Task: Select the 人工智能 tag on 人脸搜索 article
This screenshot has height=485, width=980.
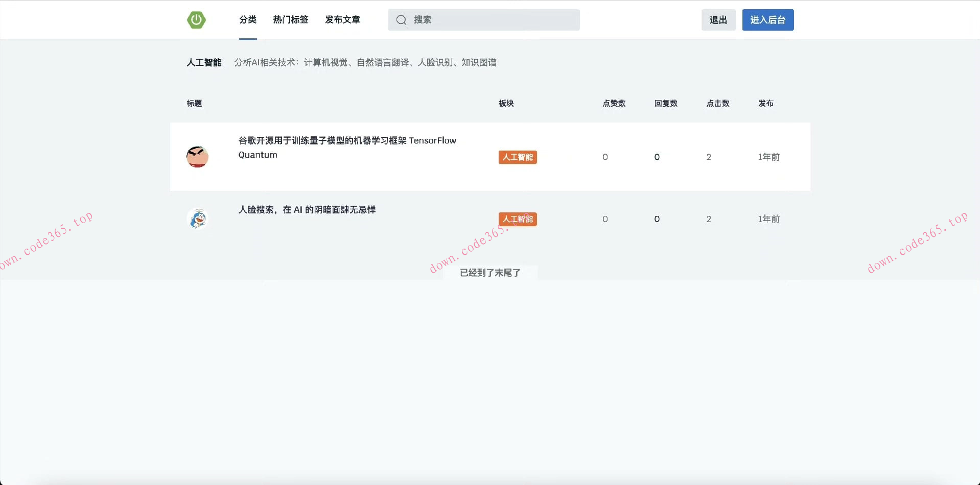Action: pyautogui.click(x=517, y=219)
